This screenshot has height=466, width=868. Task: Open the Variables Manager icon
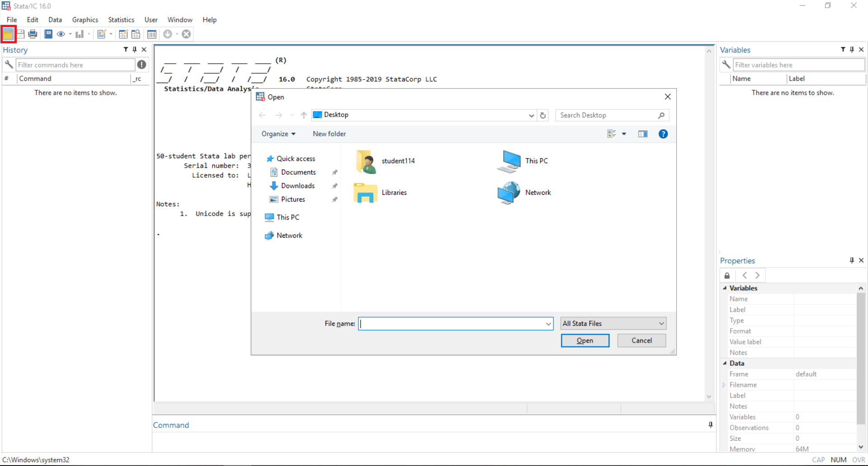coord(152,34)
